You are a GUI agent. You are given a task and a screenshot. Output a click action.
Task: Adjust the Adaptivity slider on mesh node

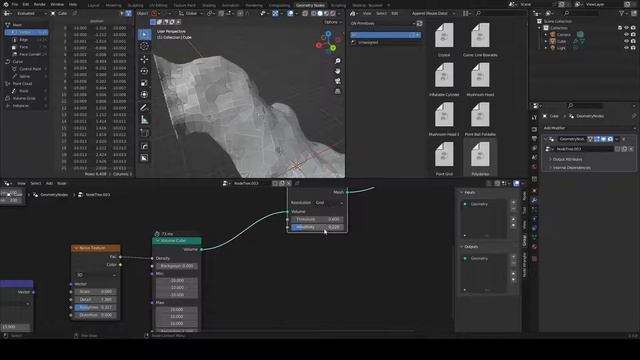click(x=317, y=227)
